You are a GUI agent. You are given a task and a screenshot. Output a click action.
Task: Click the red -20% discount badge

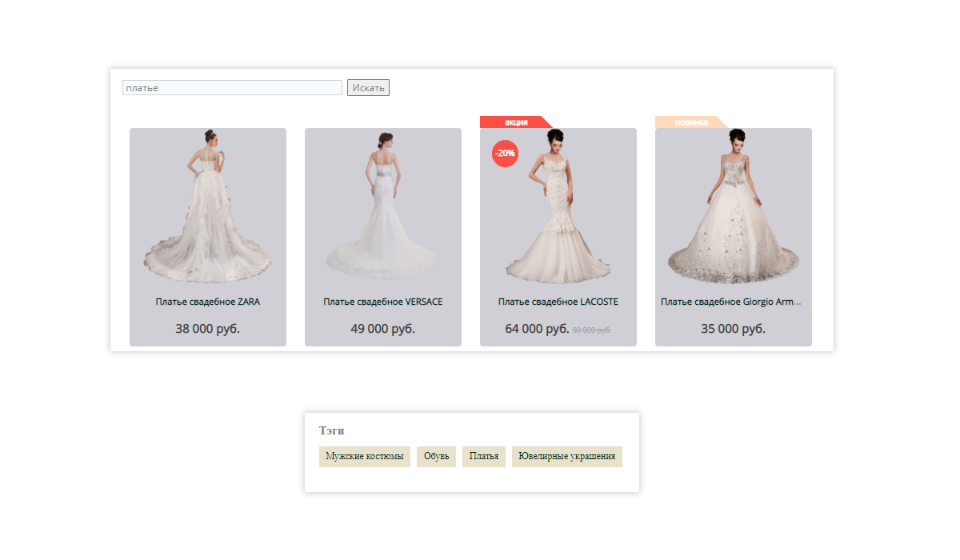pyautogui.click(x=505, y=153)
